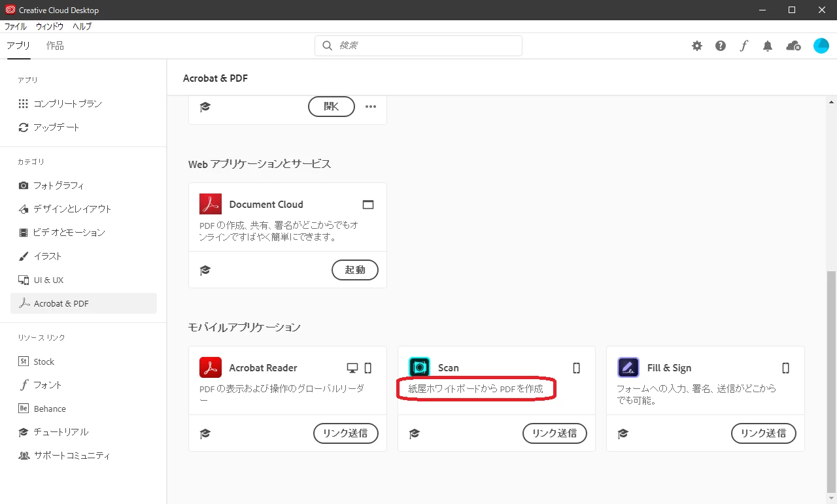Select UI & UX category
Screen dimensions: 837x504
pos(84,280)
